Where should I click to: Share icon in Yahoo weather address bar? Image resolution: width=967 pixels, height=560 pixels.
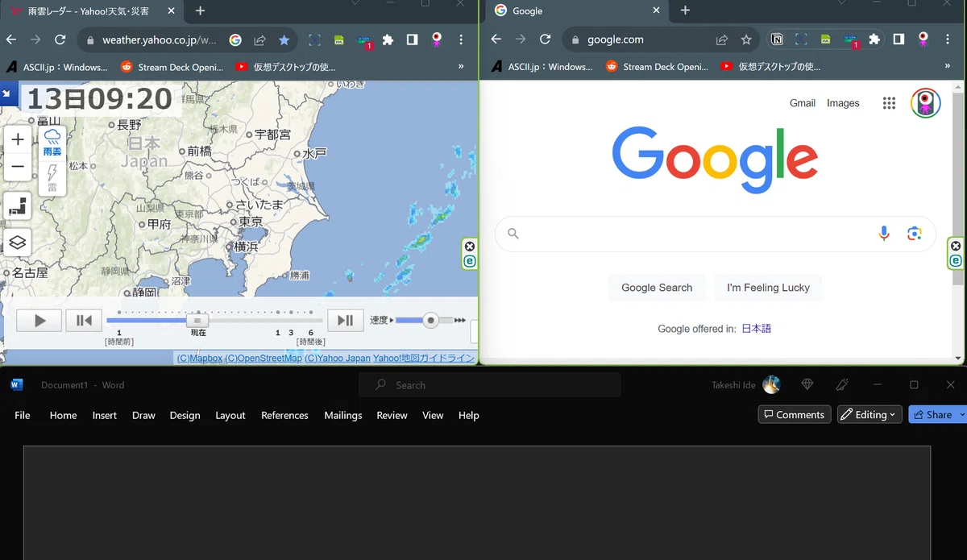259,39
